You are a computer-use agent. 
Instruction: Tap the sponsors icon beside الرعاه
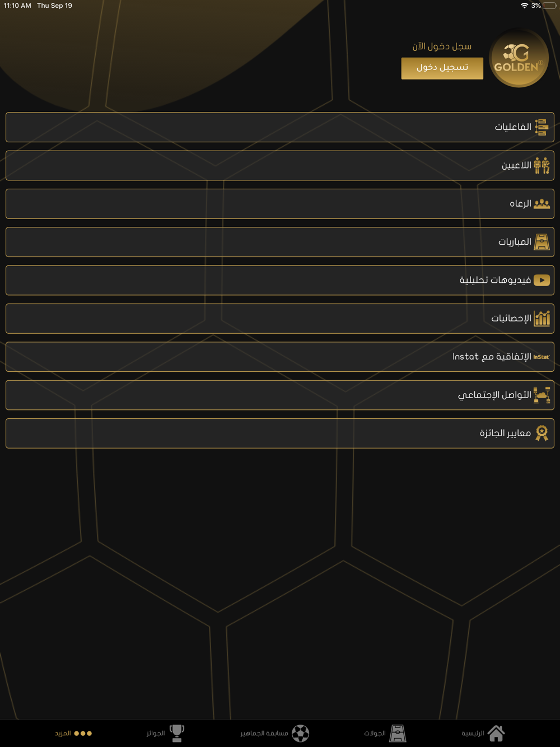[x=542, y=204]
